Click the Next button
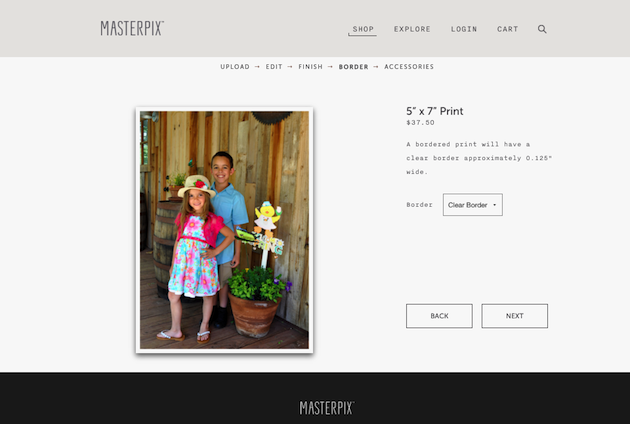This screenshot has width=630, height=424. [x=515, y=316]
